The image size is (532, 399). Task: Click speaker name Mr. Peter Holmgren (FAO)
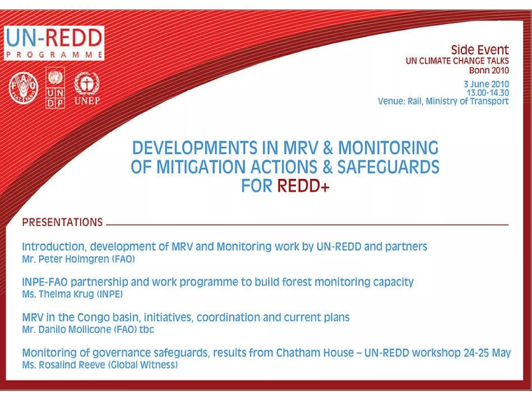(x=78, y=259)
